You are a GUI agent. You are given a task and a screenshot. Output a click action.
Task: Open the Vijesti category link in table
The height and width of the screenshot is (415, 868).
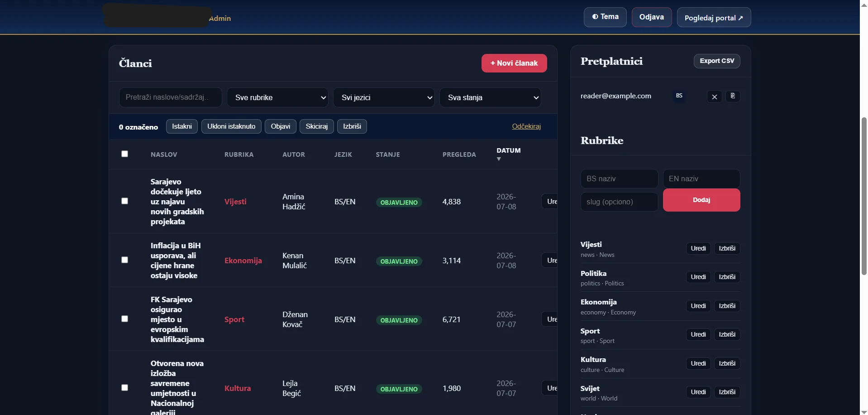235,202
